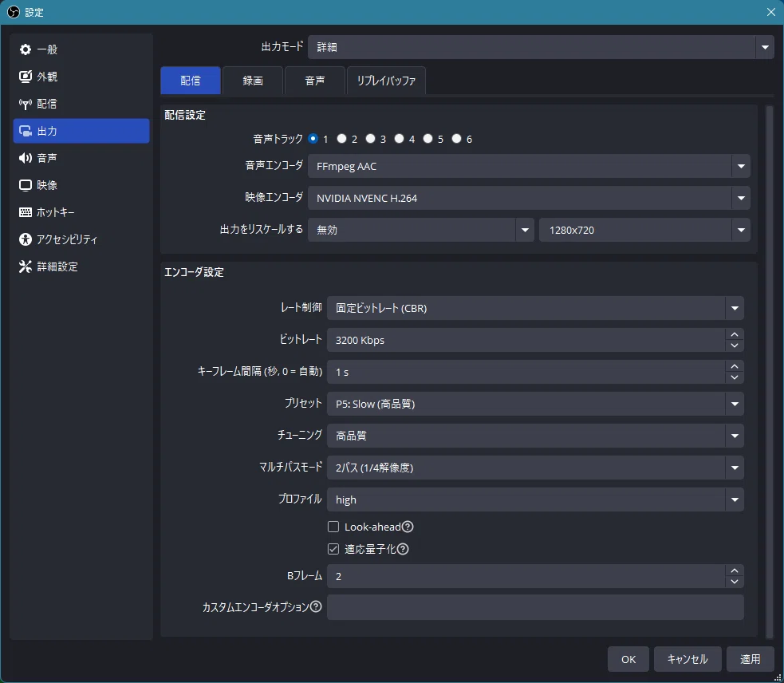Open the 映像エンコーダ NVENC dropdown
This screenshot has height=683, width=784.
529,198
